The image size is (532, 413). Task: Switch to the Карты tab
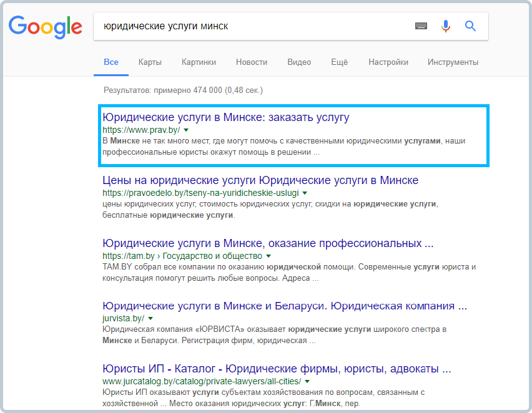click(150, 62)
